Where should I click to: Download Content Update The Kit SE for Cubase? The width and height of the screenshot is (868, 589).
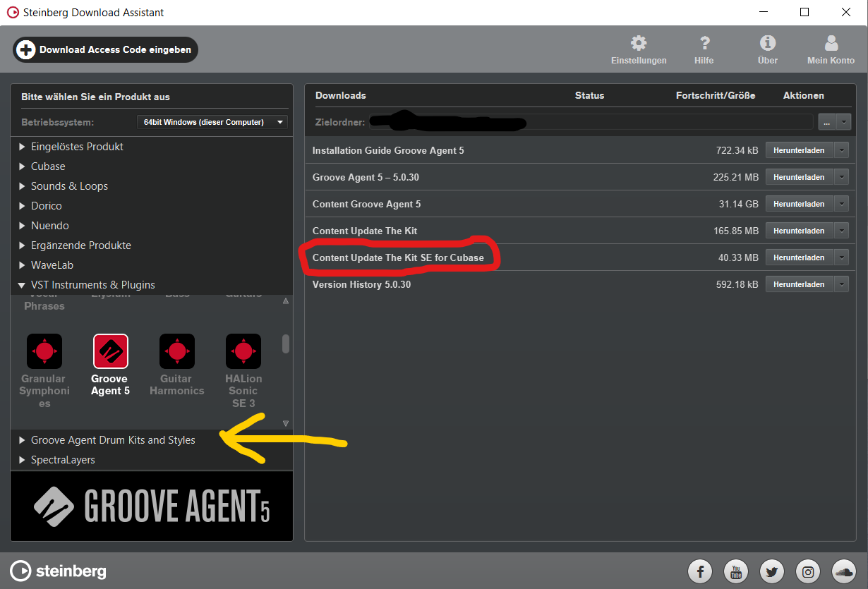coord(799,257)
